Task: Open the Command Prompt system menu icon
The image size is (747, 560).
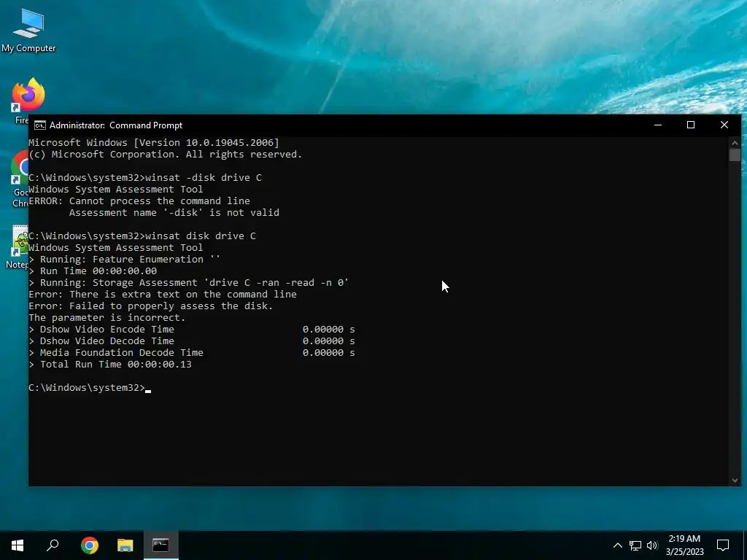Action: point(40,125)
